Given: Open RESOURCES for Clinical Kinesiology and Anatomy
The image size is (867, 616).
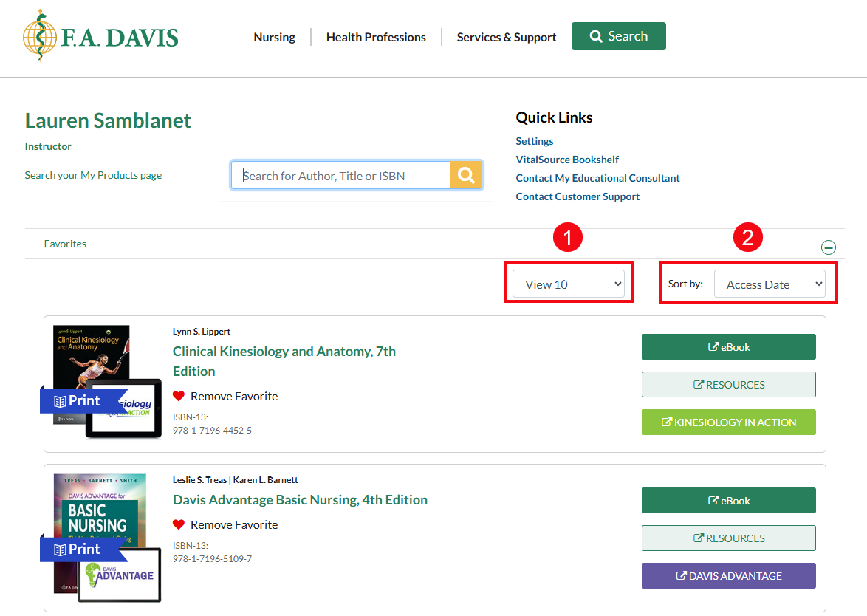Looking at the screenshot, I should (729, 384).
